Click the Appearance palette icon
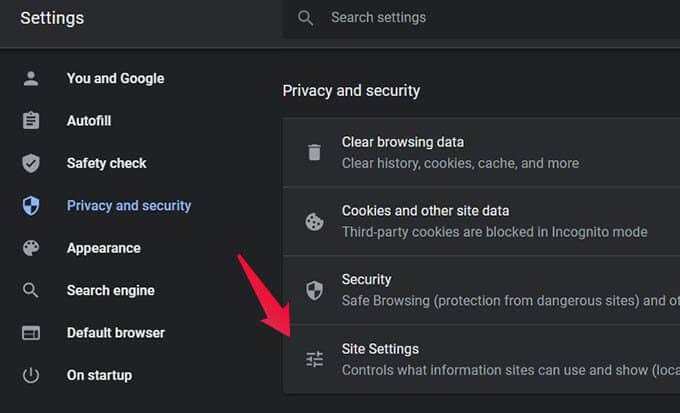The image size is (680, 413). coord(31,248)
